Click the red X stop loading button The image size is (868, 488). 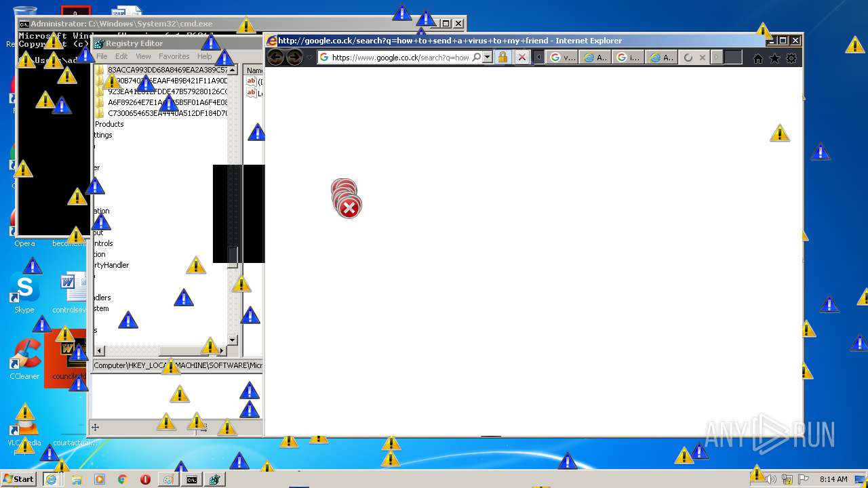pyautogui.click(x=521, y=58)
